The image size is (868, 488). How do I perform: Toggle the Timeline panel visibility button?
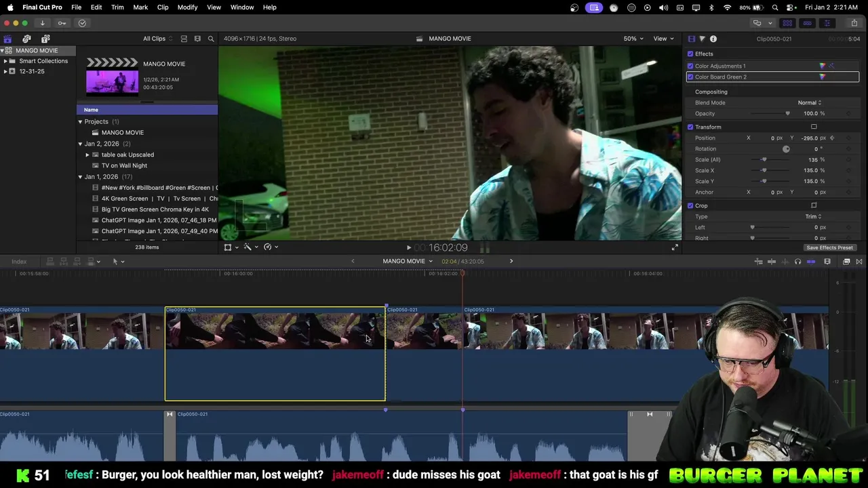[807, 23]
